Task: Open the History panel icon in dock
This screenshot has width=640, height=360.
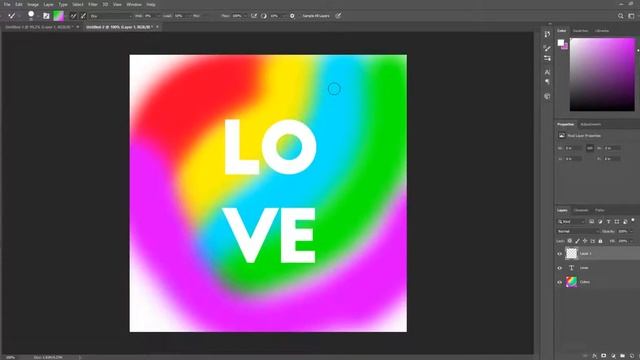Action: (547, 34)
